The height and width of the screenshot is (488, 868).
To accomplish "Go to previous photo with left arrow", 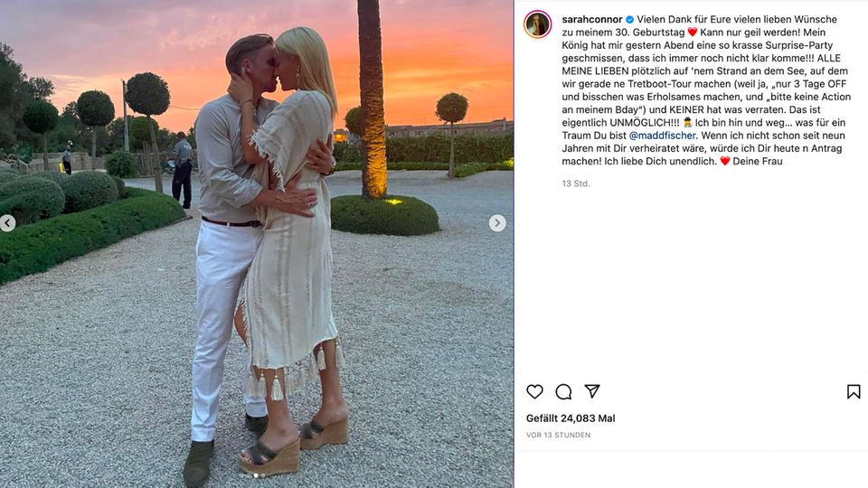I will click(7, 223).
